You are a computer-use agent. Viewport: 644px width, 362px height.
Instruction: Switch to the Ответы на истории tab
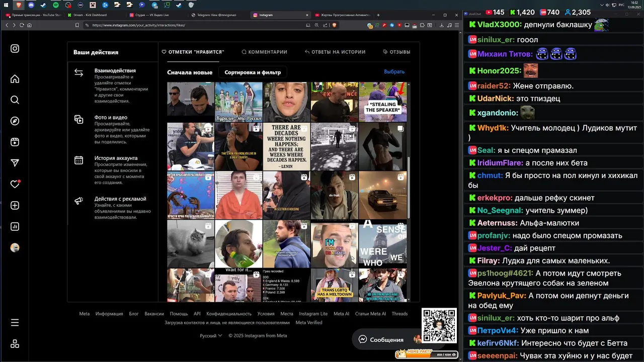335,52
